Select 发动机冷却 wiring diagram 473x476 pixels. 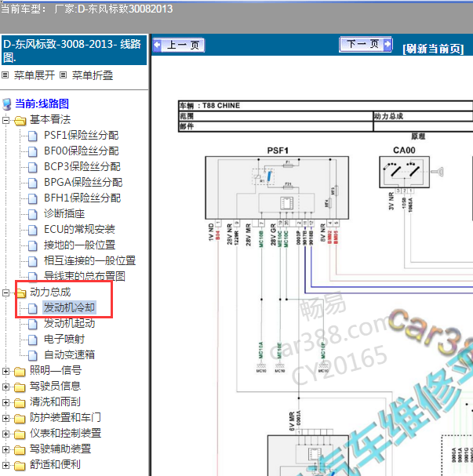pos(70,307)
